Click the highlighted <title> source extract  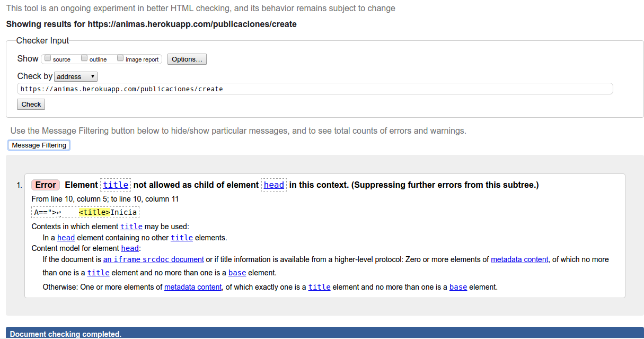coord(94,213)
